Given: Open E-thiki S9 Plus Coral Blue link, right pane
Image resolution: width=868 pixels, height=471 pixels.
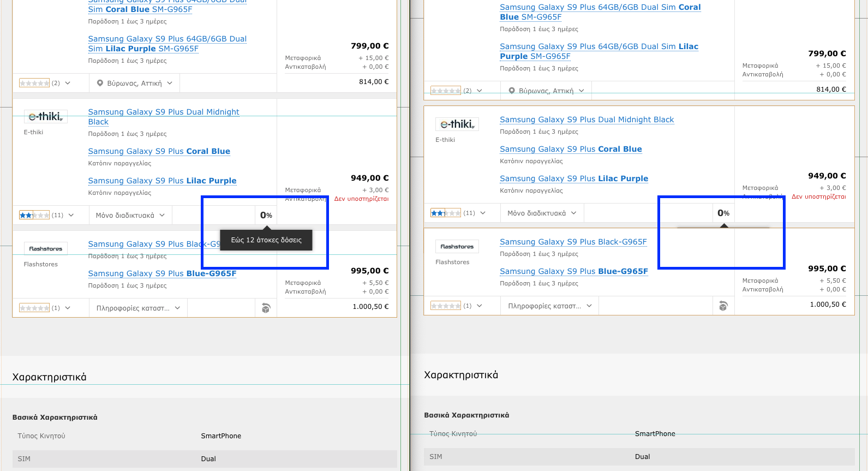Looking at the screenshot, I should [x=571, y=149].
